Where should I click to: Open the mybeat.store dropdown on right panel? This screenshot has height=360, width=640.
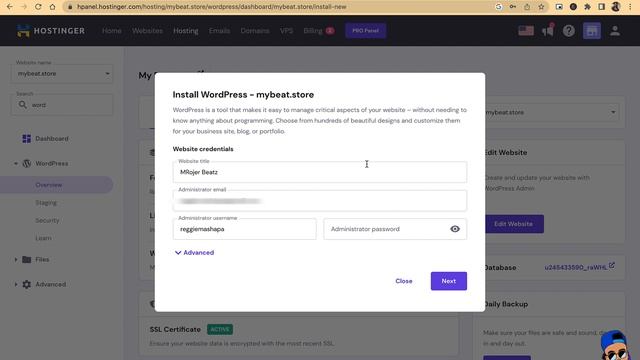point(551,112)
